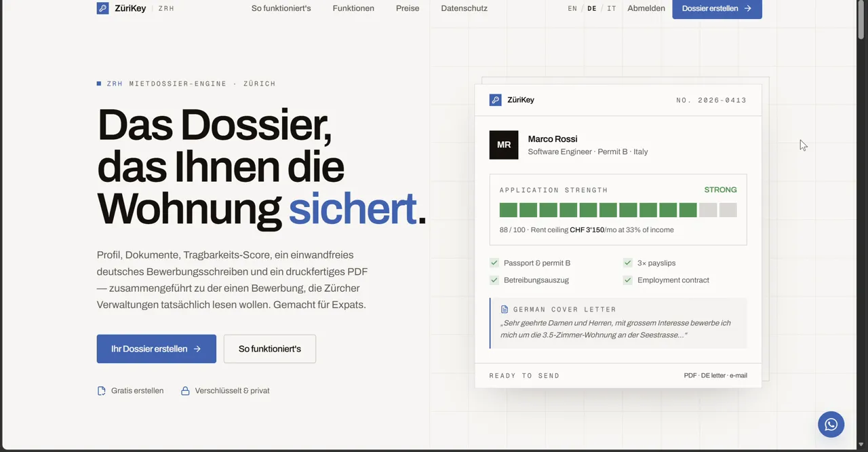Click the ZüriKey key logo in header
The width and height of the screenshot is (868, 452).
tap(102, 8)
